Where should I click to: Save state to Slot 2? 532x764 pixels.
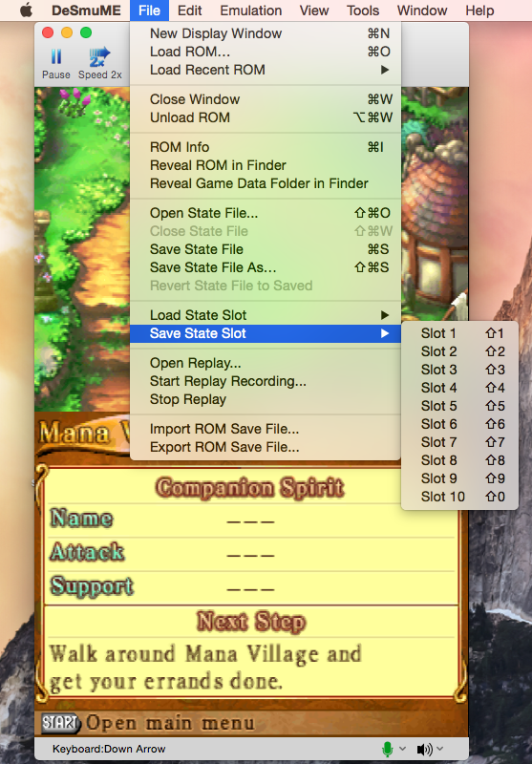coord(459,351)
